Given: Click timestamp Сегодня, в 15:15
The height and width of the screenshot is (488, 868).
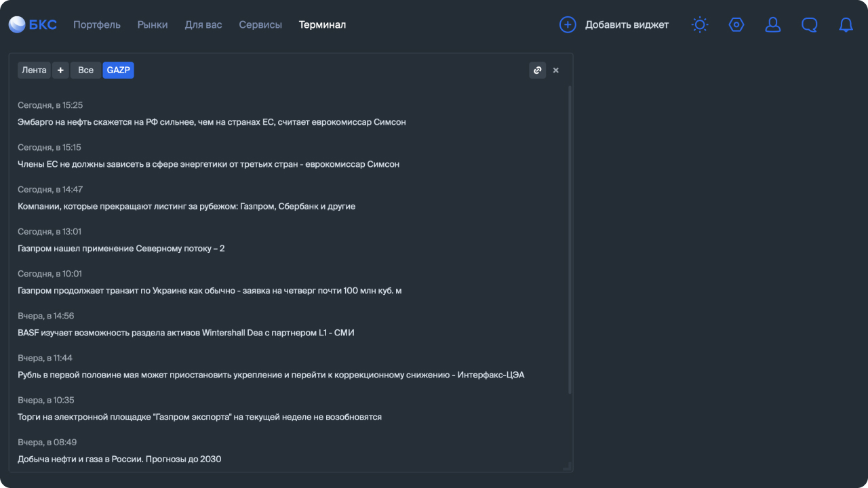Looking at the screenshot, I should point(50,147).
